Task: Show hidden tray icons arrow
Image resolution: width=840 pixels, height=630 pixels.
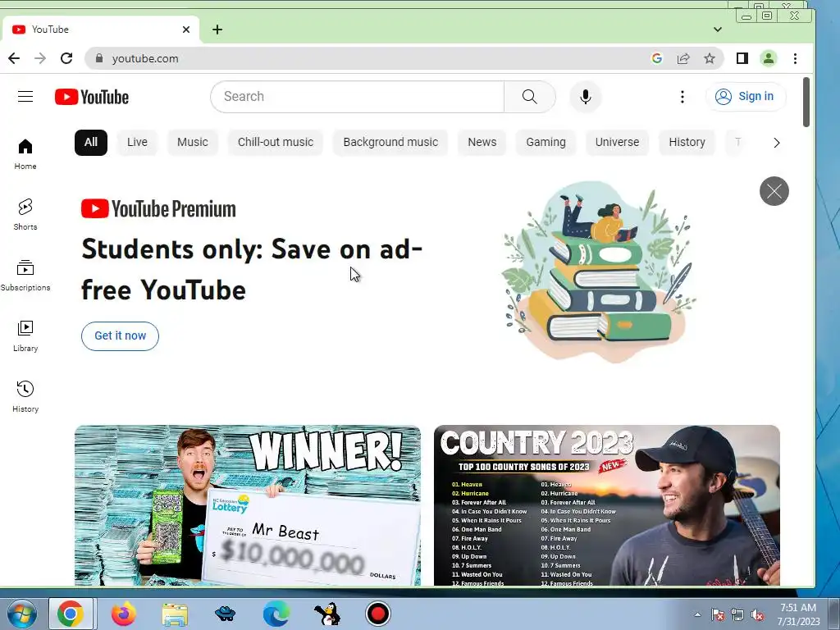Action: [x=697, y=614]
